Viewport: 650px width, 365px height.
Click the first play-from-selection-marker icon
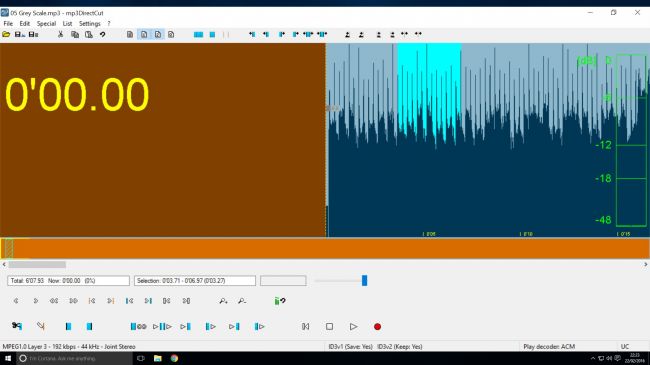point(211,326)
